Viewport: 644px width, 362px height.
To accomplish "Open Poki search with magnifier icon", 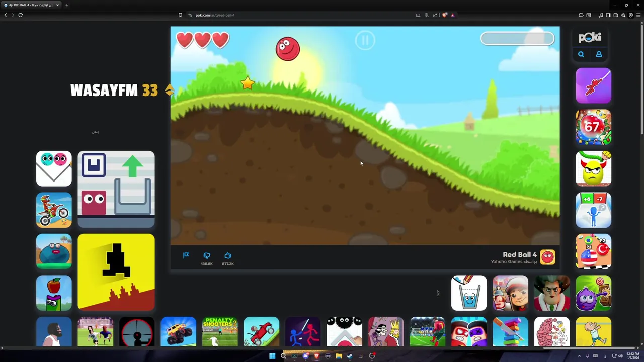I will click(581, 54).
